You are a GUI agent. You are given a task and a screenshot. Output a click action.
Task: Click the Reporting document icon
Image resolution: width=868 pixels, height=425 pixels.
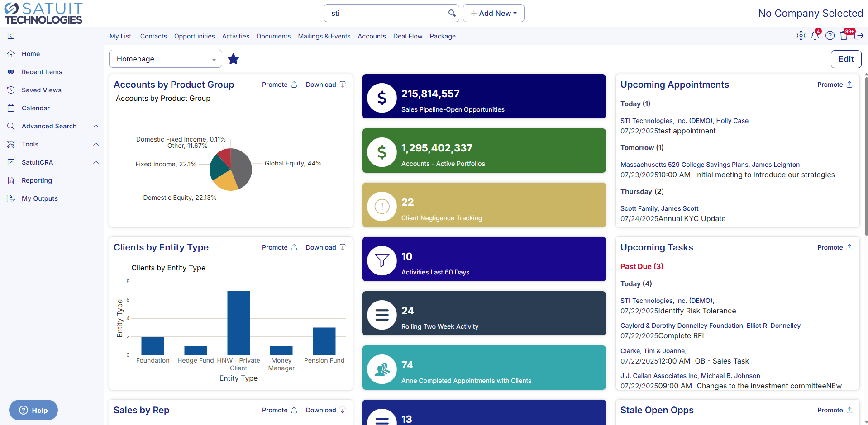tap(11, 180)
